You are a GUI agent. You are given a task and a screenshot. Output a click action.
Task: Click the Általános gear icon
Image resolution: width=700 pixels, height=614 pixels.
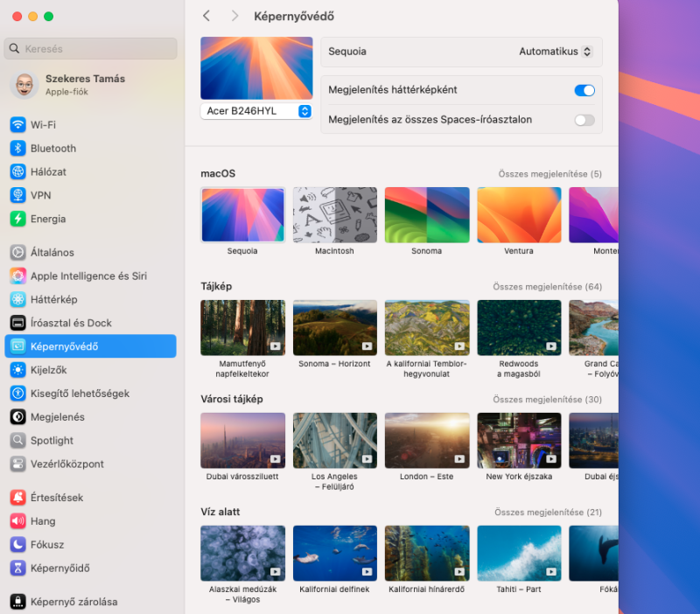click(17, 252)
